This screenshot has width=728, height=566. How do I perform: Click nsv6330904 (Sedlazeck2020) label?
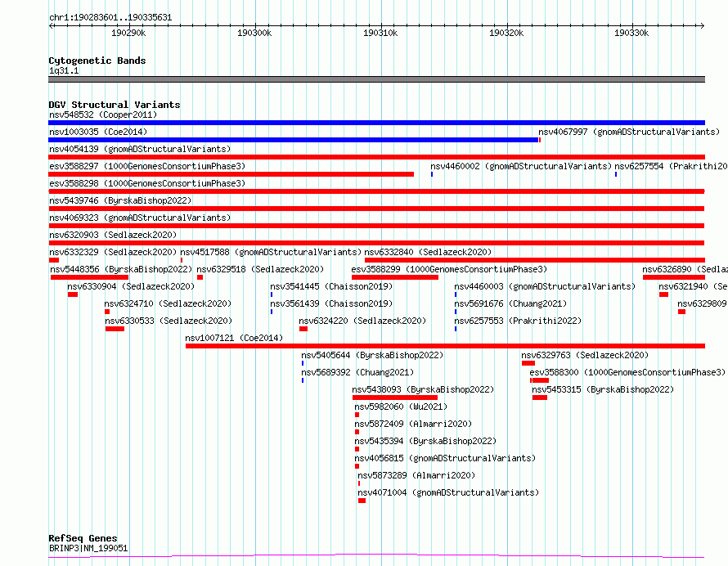click(131, 286)
